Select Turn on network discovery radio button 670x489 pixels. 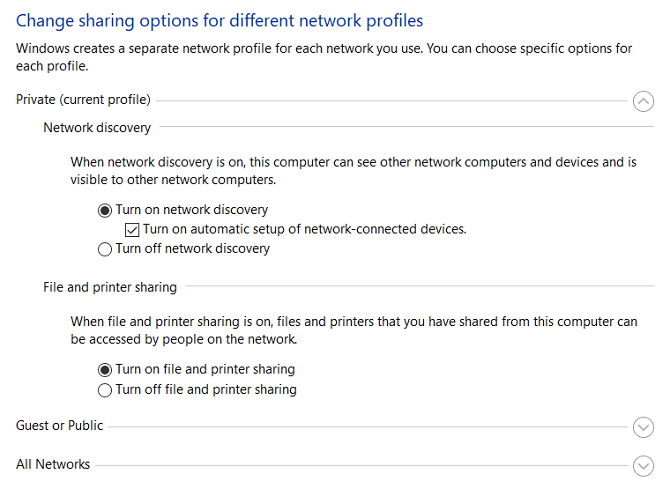coord(105,210)
